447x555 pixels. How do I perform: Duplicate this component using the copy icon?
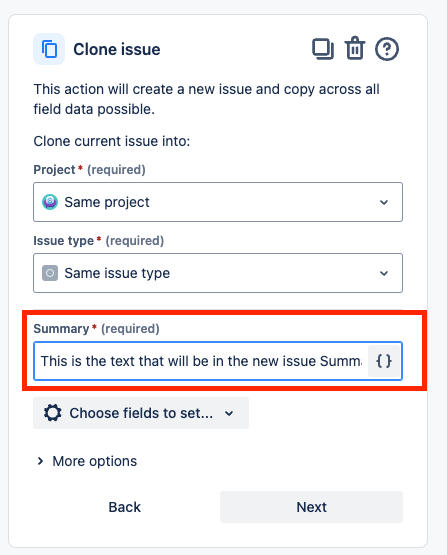coord(323,49)
